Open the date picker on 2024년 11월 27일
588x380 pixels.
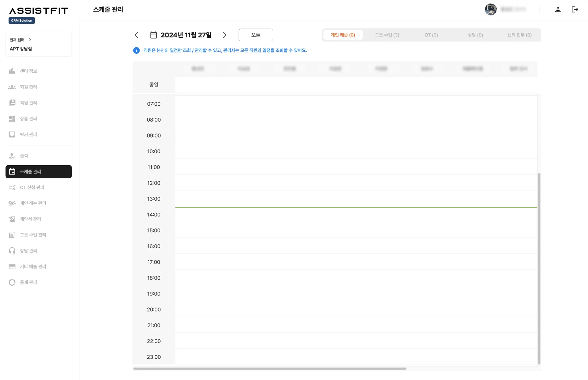[x=186, y=35]
